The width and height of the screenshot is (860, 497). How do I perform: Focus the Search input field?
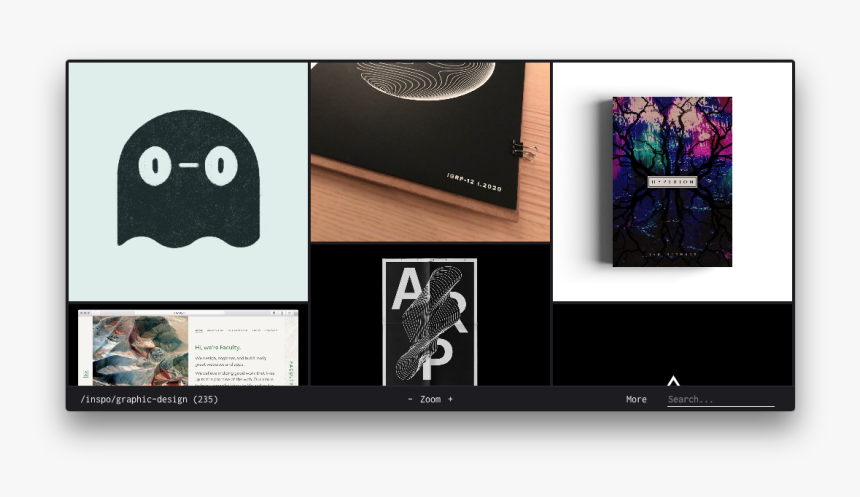pos(721,399)
